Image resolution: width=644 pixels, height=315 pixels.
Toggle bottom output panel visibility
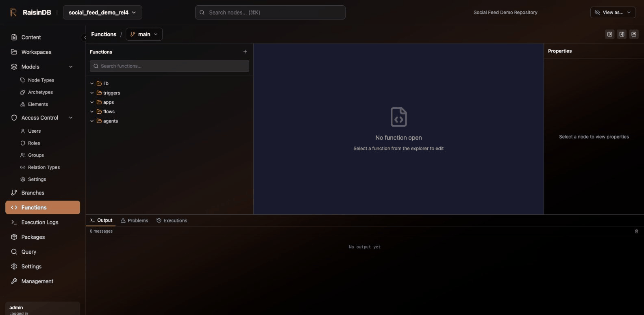tap(634, 35)
